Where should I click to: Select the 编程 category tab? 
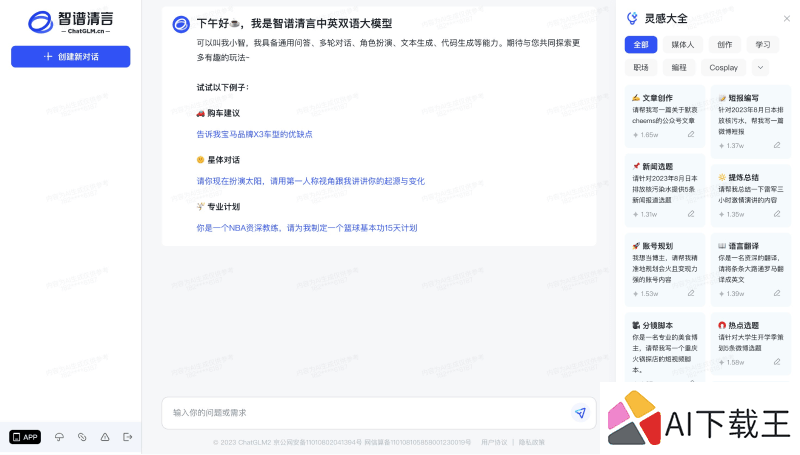point(679,68)
